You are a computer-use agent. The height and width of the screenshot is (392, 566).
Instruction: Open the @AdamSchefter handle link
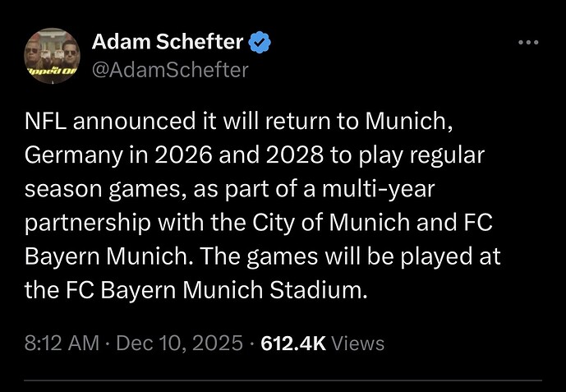tap(169, 71)
